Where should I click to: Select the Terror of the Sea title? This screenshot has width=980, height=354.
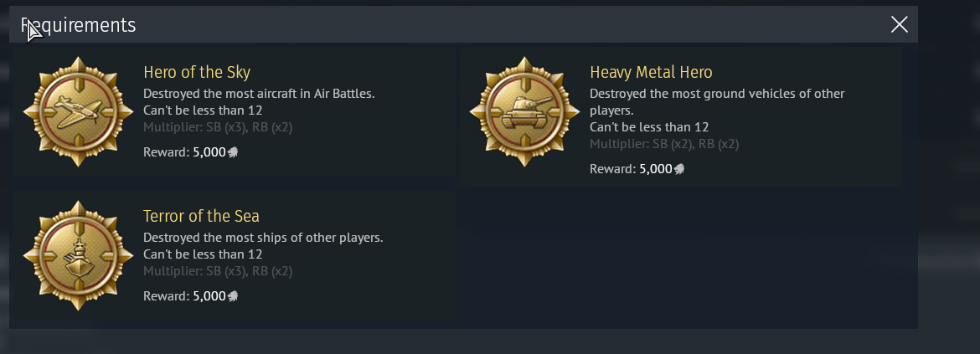201,216
